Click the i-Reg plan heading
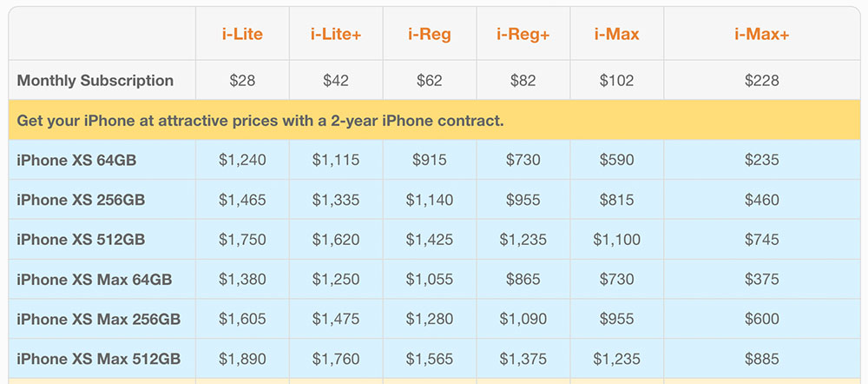This screenshot has width=868, height=384. (x=430, y=35)
